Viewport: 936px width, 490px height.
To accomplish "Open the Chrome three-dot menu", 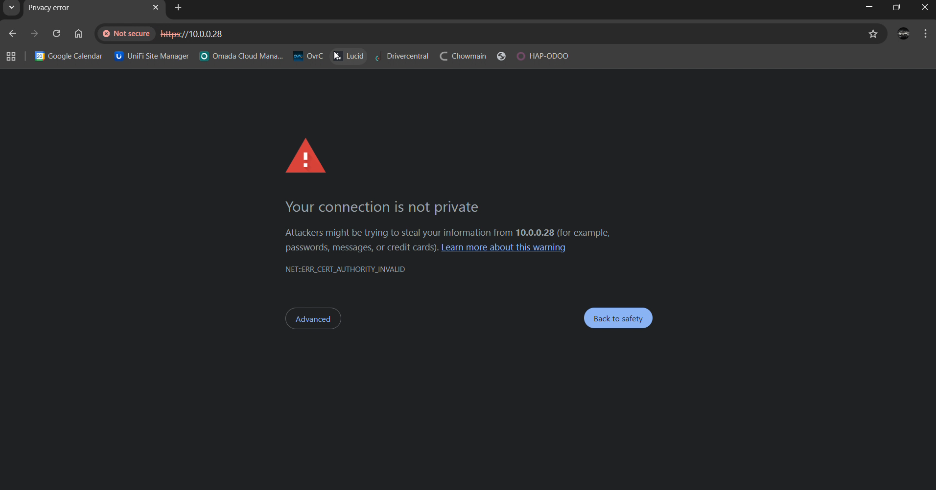I will [x=925, y=33].
